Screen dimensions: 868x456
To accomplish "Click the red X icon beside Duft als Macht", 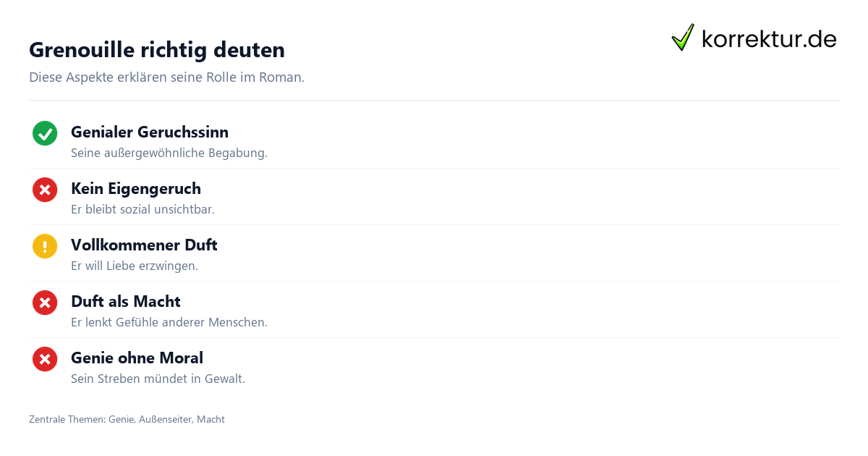I will point(45,303).
